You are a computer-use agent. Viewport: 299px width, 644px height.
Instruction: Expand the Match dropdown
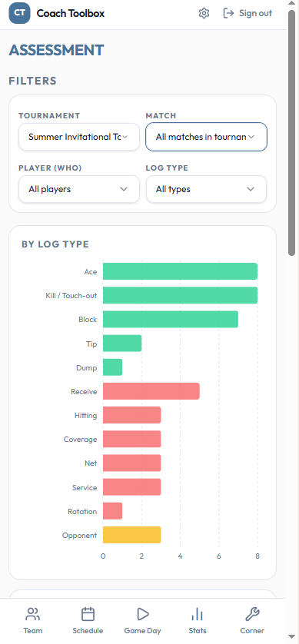pos(206,137)
